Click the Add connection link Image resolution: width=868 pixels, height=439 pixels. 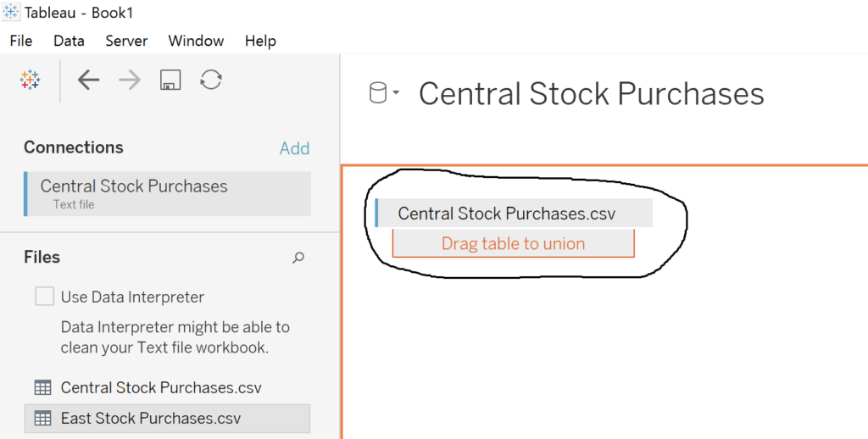tap(294, 147)
